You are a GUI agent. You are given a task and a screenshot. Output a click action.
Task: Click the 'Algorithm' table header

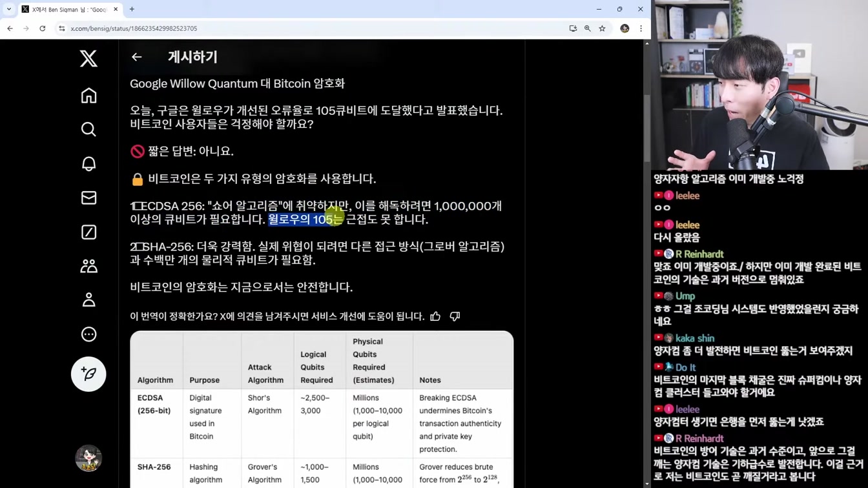(155, 380)
